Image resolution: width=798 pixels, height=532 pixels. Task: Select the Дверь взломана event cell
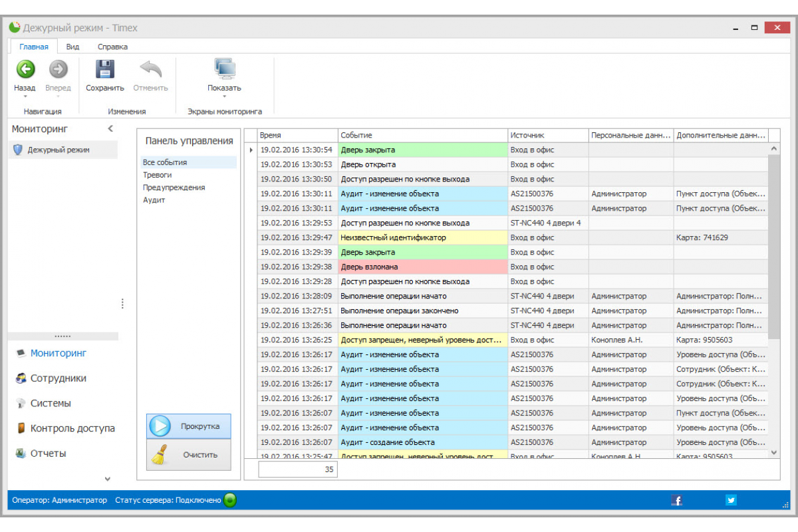click(x=423, y=267)
